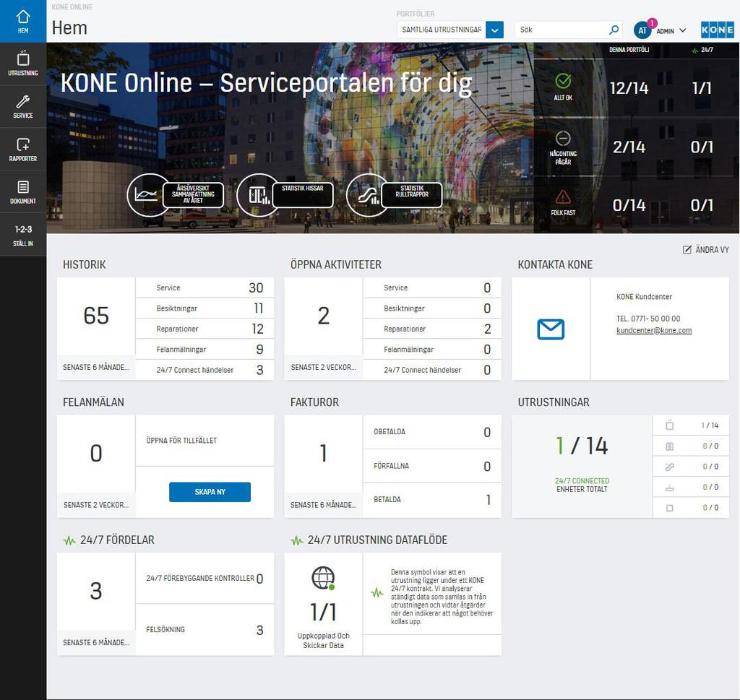Select the 2/14 Någonting pågår count
The width and height of the screenshot is (740, 700).
click(629, 147)
